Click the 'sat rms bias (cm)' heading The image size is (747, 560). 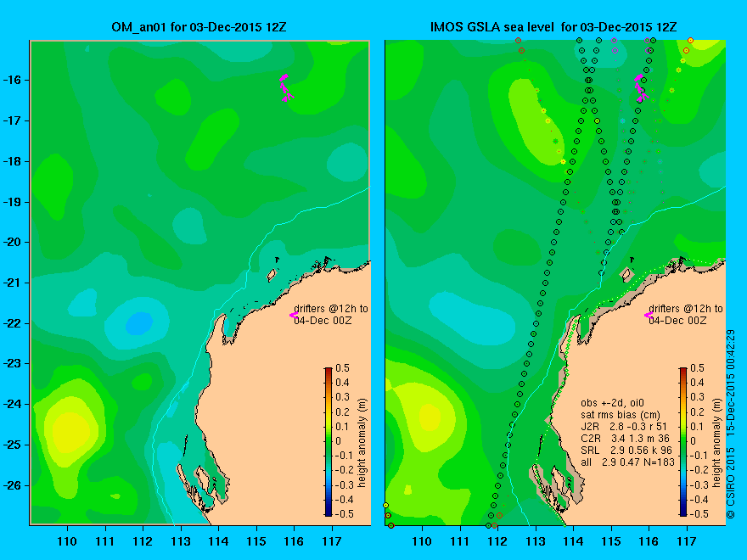pos(621,415)
